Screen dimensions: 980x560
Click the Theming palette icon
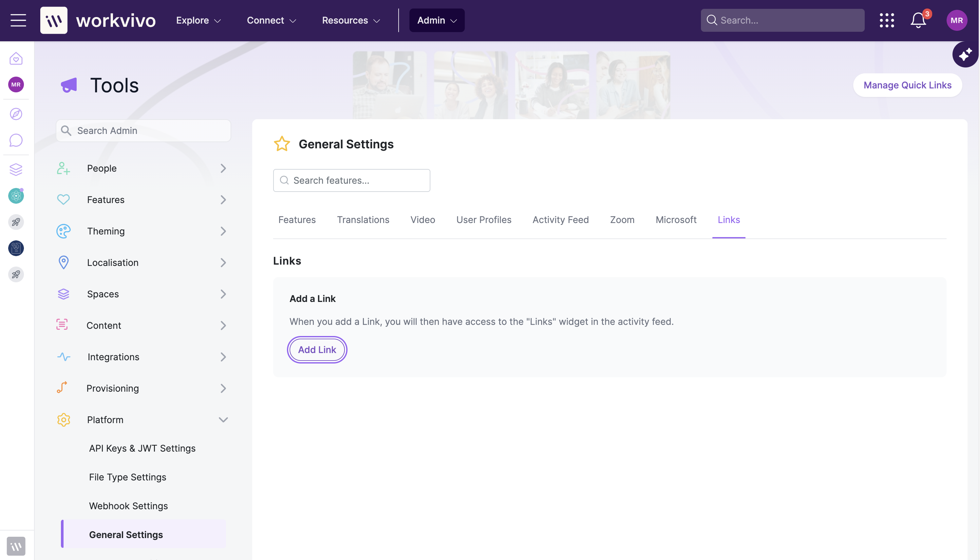point(64,231)
